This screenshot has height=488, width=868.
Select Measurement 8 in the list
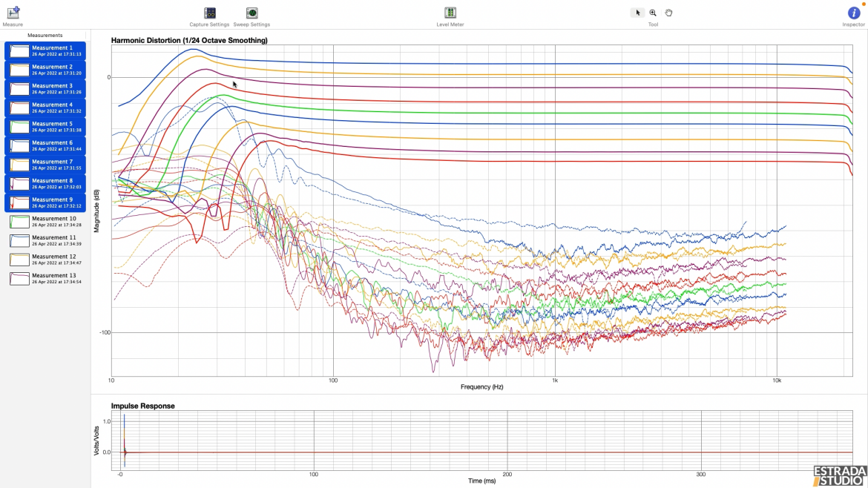(45, 184)
